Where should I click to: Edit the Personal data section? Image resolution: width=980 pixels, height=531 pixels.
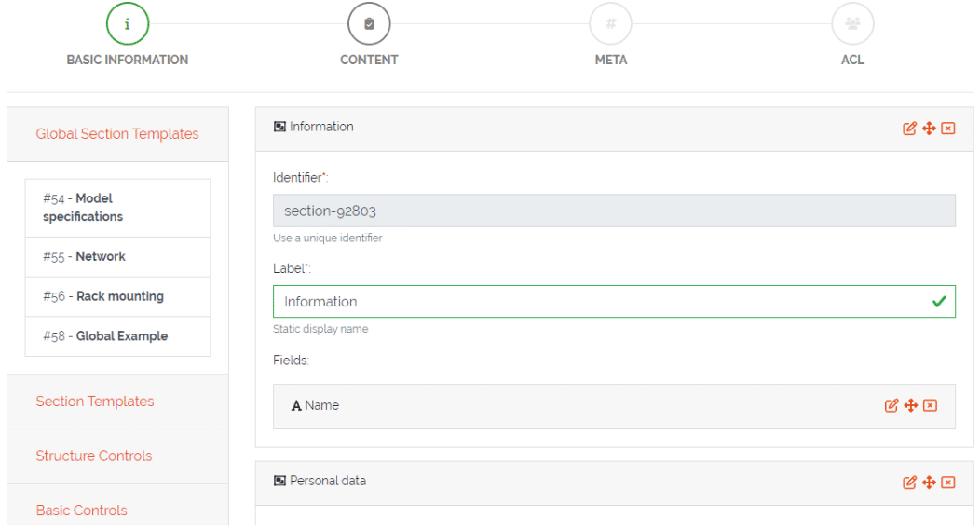(x=910, y=483)
